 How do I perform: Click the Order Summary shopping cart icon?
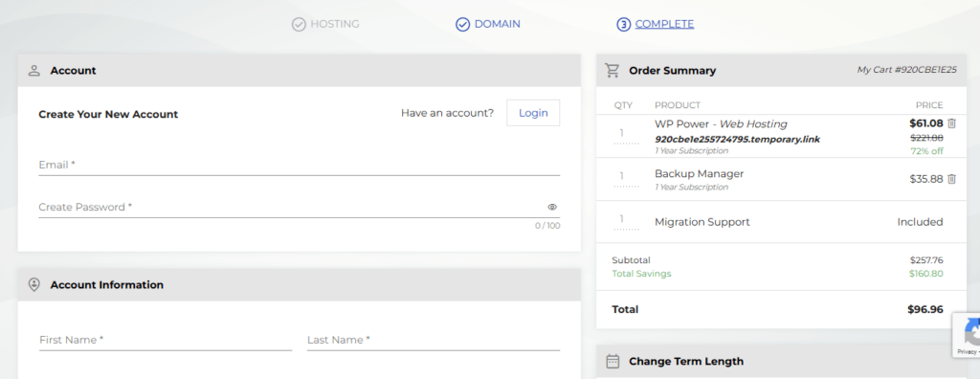coord(612,71)
